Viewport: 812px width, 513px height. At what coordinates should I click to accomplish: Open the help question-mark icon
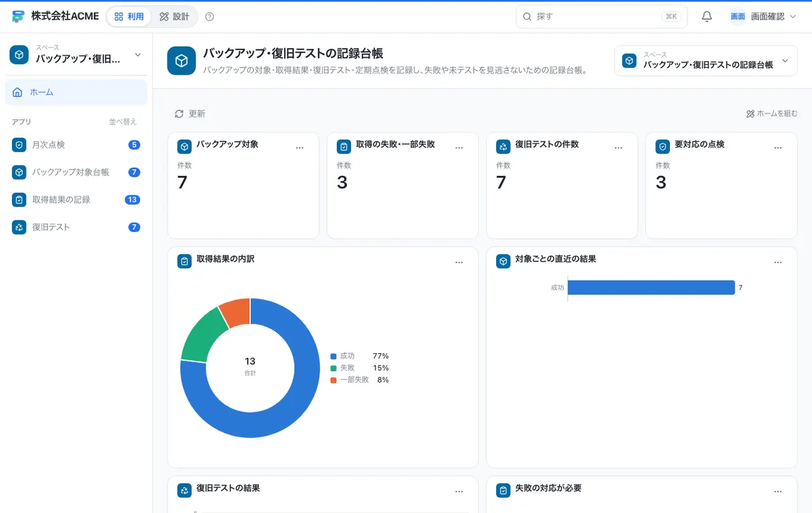210,16
